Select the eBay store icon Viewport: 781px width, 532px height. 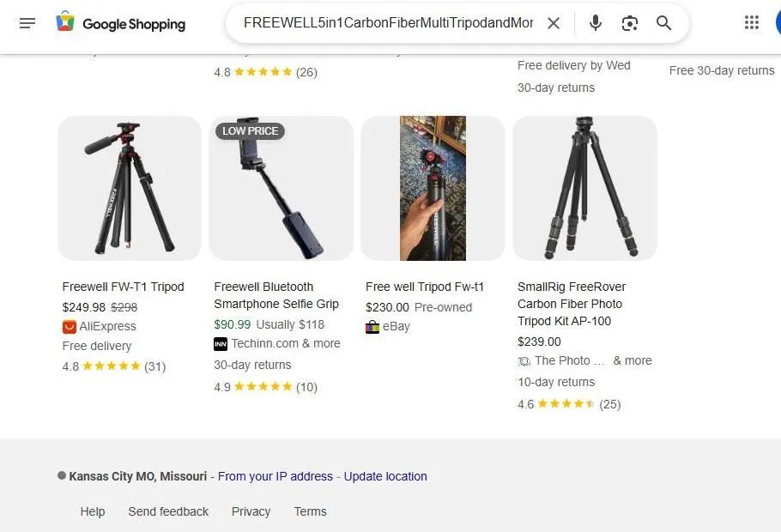coord(371,326)
